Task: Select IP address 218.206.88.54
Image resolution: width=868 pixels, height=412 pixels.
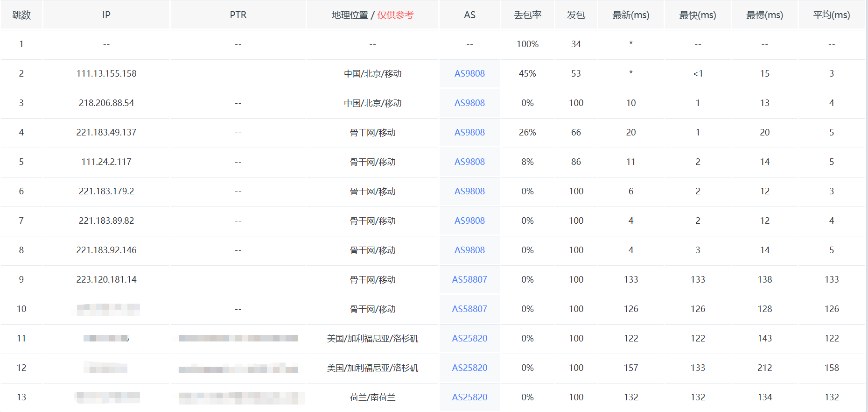Action: [106, 103]
